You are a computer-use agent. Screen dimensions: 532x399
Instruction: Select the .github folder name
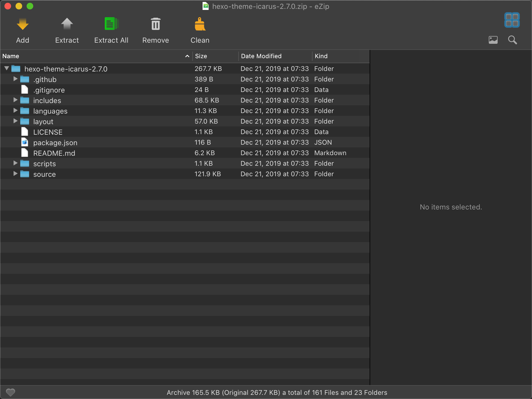click(x=45, y=80)
